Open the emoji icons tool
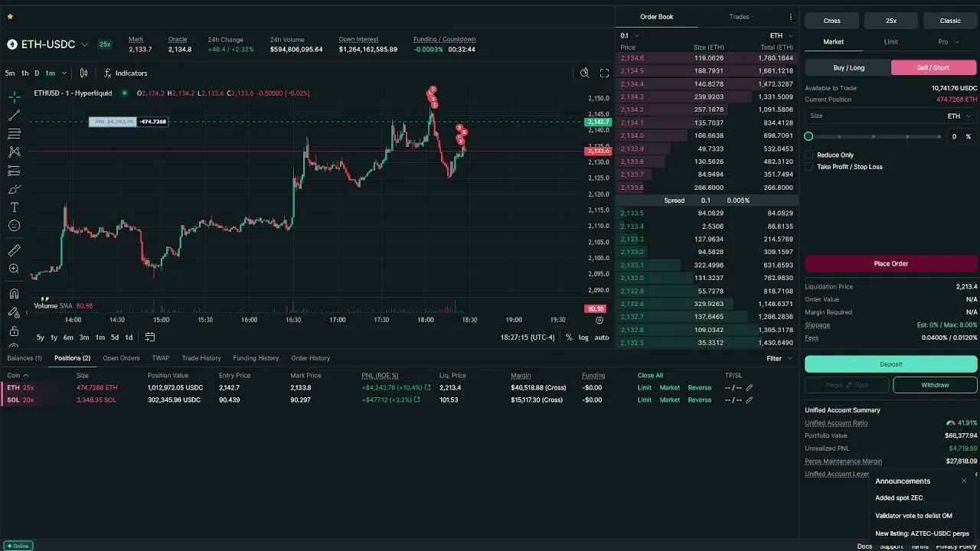 click(14, 226)
